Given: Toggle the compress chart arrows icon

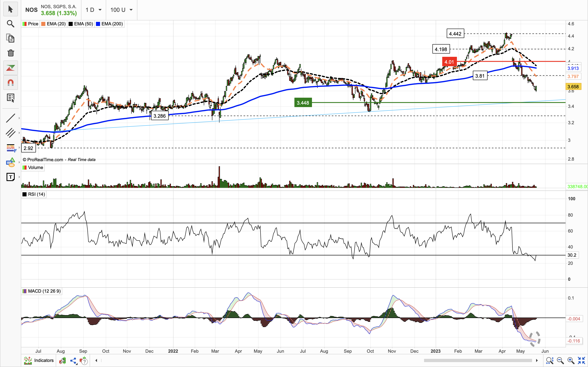Looking at the screenshot, I should pyautogui.click(x=581, y=360).
